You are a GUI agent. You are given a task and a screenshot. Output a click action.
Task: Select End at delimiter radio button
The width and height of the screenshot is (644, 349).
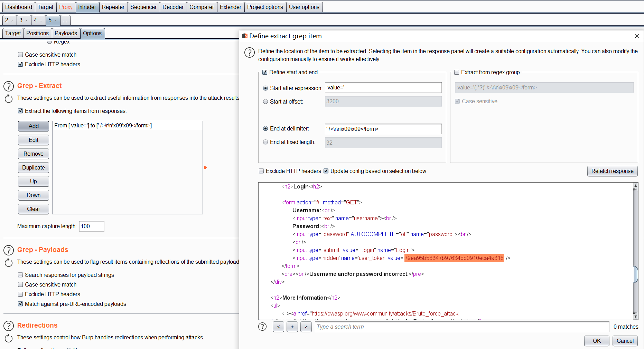(265, 128)
